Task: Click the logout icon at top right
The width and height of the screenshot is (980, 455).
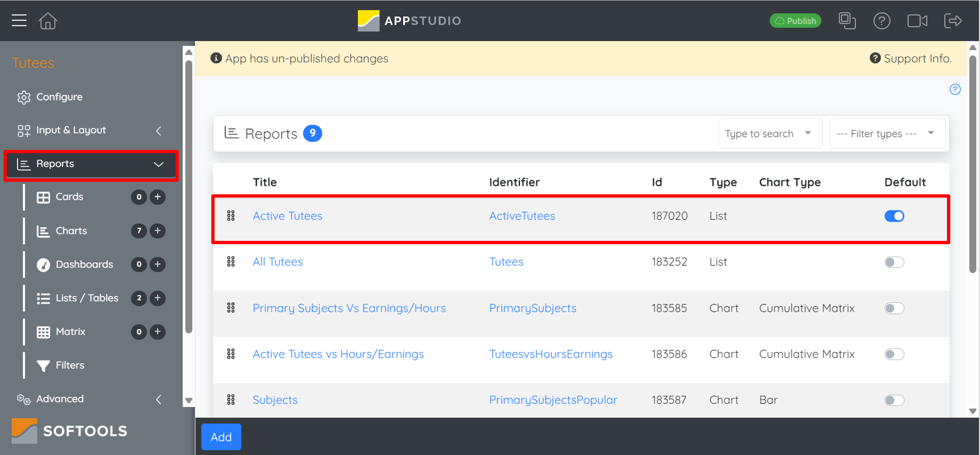Action: tap(953, 21)
